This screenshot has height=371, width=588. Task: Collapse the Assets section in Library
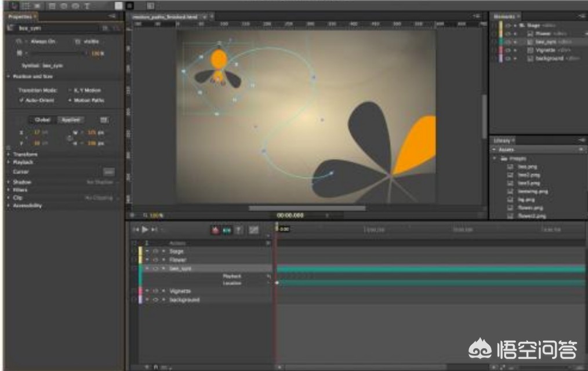click(494, 150)
